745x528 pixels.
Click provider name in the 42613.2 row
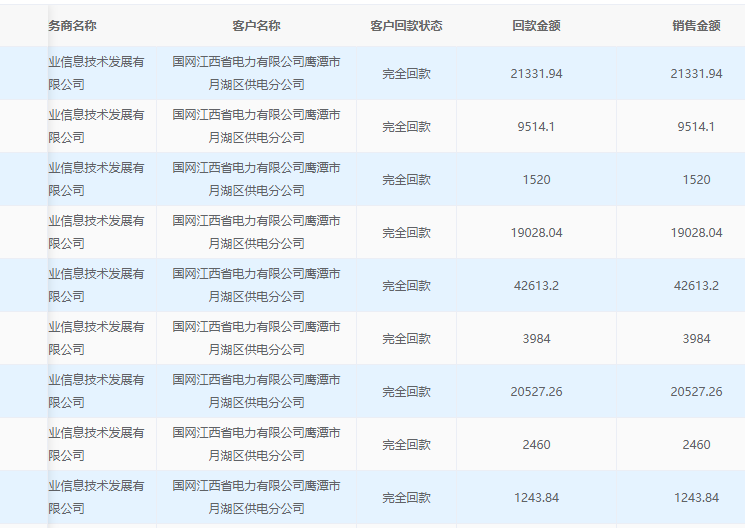click(x=96, y=285)
